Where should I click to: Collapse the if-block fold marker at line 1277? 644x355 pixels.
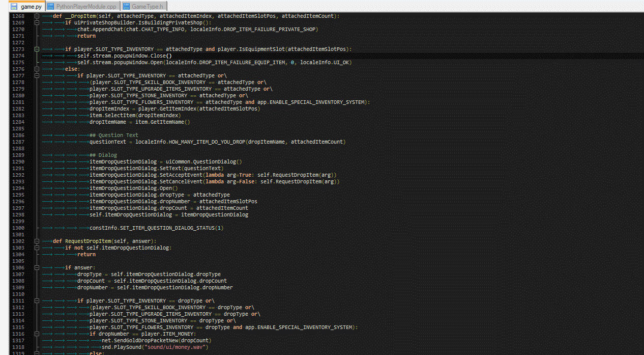[x=37, y=76]
